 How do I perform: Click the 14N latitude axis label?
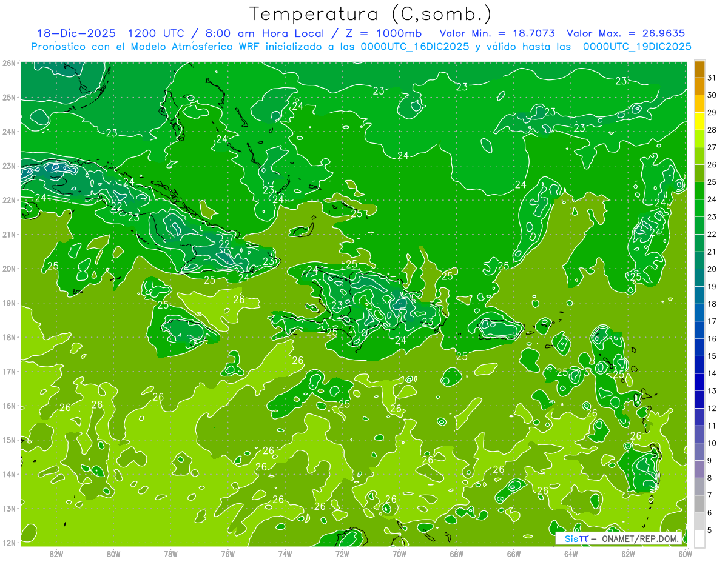(9, 474)
